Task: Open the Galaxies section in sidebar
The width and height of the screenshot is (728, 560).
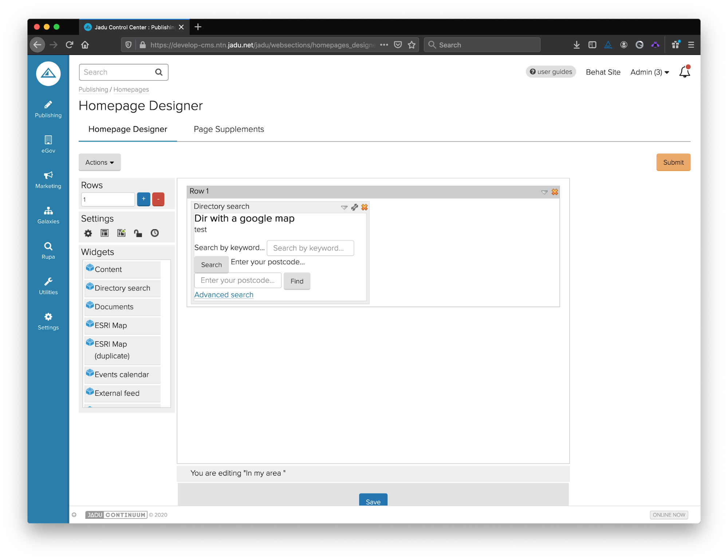Action: 48,215
